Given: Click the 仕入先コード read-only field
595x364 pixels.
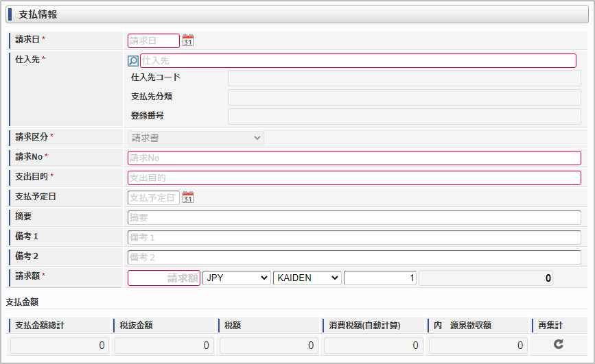Looking at the screenshot, I should [x=404, y=77].
